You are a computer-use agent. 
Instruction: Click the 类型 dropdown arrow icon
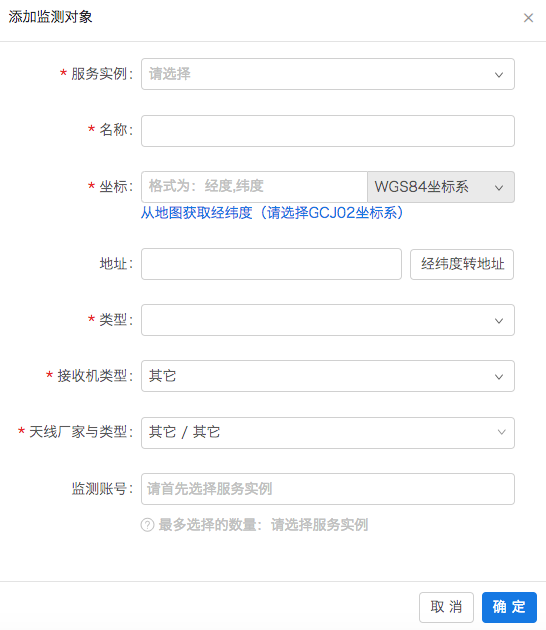tap(499, 321)
